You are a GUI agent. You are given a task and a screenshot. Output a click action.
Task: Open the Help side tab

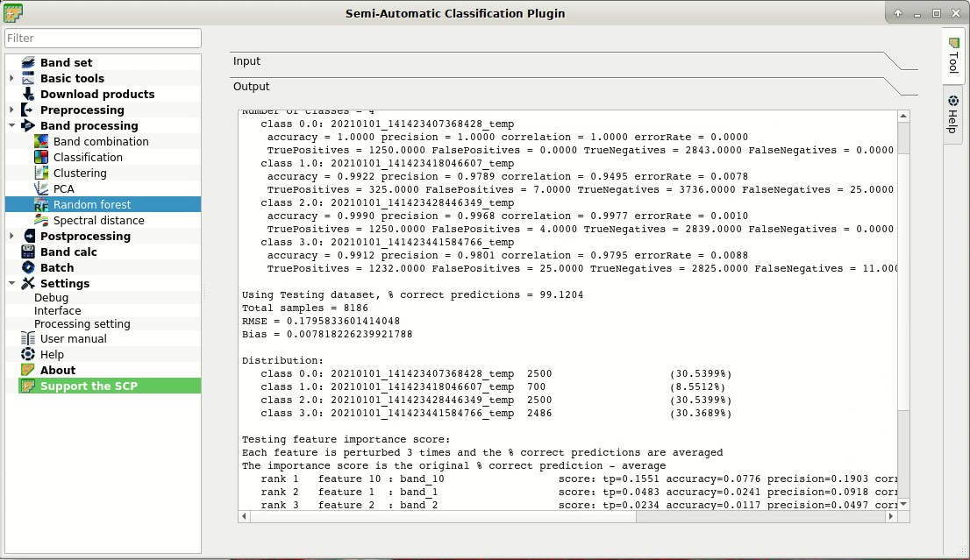953,115
